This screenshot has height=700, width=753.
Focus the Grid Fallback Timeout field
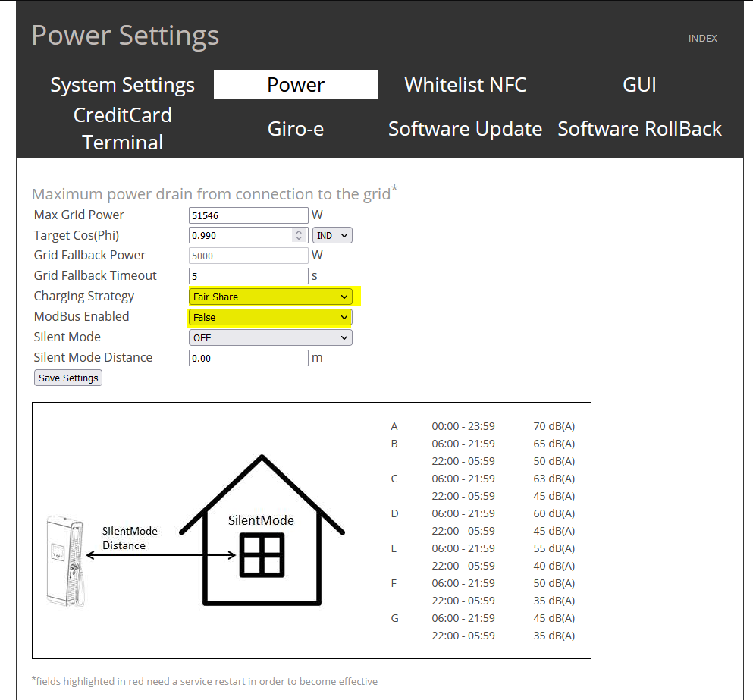(x=248, y=276)
